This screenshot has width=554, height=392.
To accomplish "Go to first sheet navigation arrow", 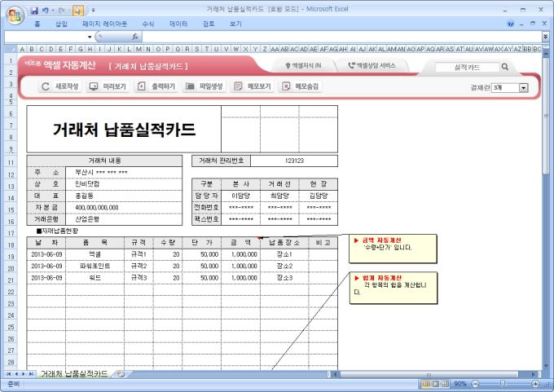I will coord(8,373).
